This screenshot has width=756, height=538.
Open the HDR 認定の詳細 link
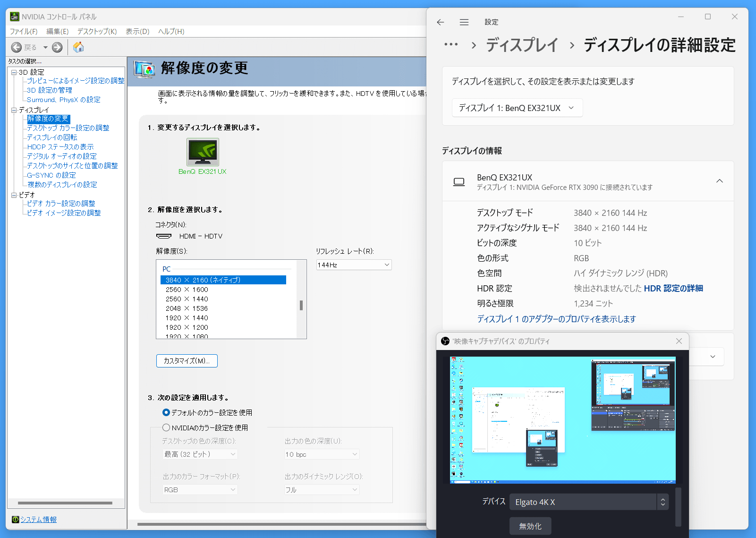[x=673, y=288]
